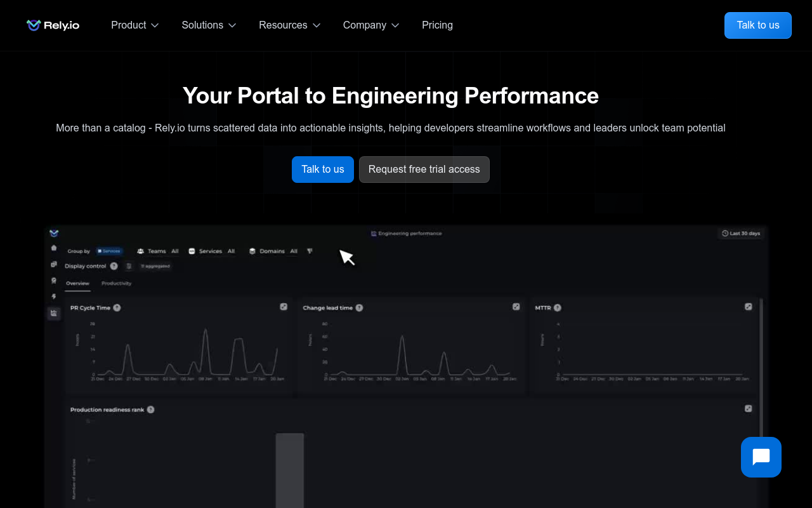Click the header Talk to us button
The width and height of the screenshot is (812, 508).
pyautogui.click(x=758, y=25)
